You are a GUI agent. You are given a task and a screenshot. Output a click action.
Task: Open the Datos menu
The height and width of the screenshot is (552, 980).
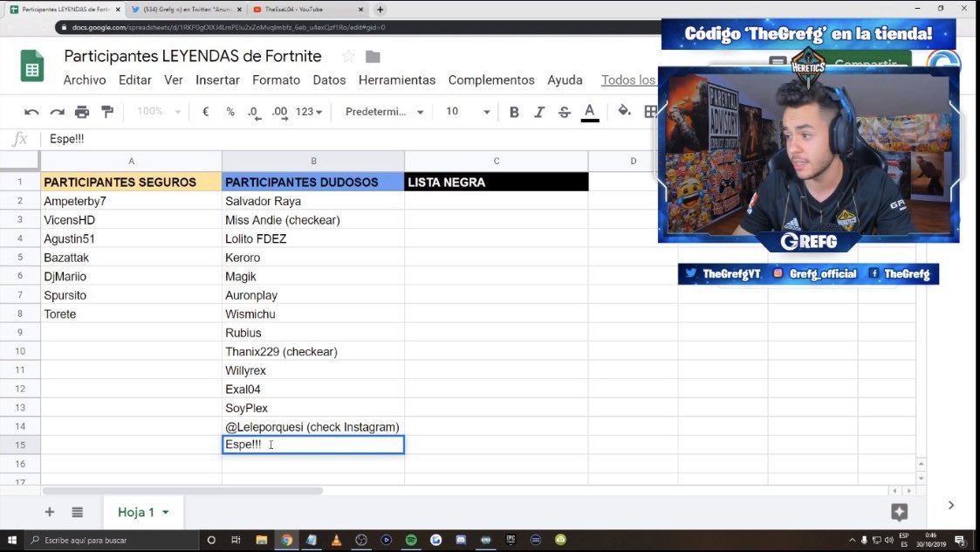(329, 80)
